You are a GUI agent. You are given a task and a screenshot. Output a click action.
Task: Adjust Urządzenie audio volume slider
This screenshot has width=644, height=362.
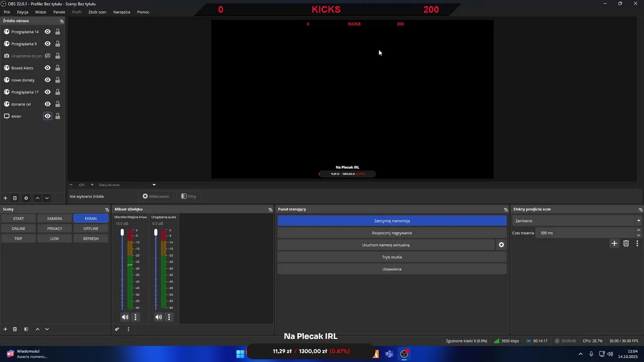(x=156, y=232)
